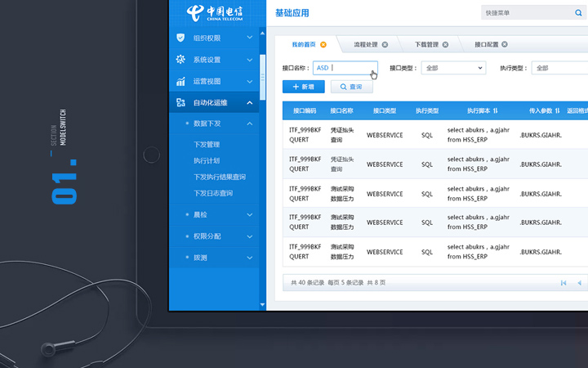Select 系统设置 in the sidebar
The image size is (588, 368).
[214, 60]
